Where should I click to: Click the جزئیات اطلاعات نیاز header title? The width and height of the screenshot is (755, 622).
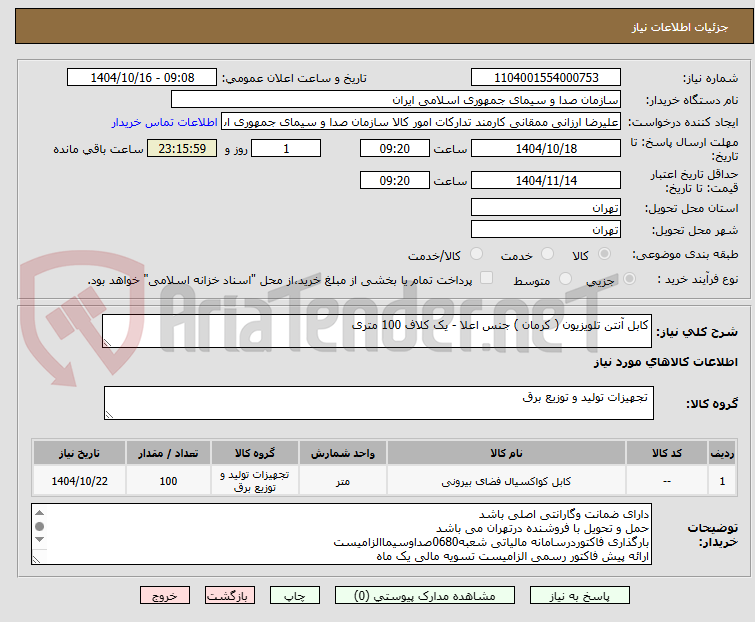coord(679,27)
